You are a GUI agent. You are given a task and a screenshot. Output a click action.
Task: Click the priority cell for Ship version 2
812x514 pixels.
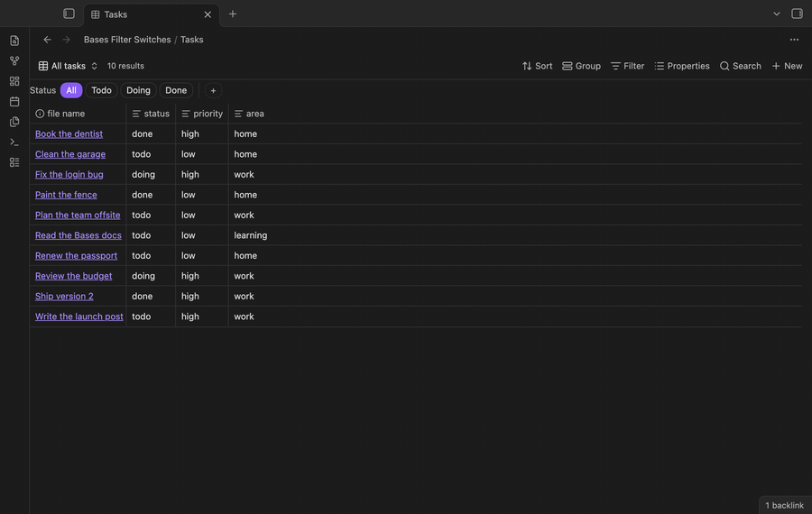tap(202, 296)
